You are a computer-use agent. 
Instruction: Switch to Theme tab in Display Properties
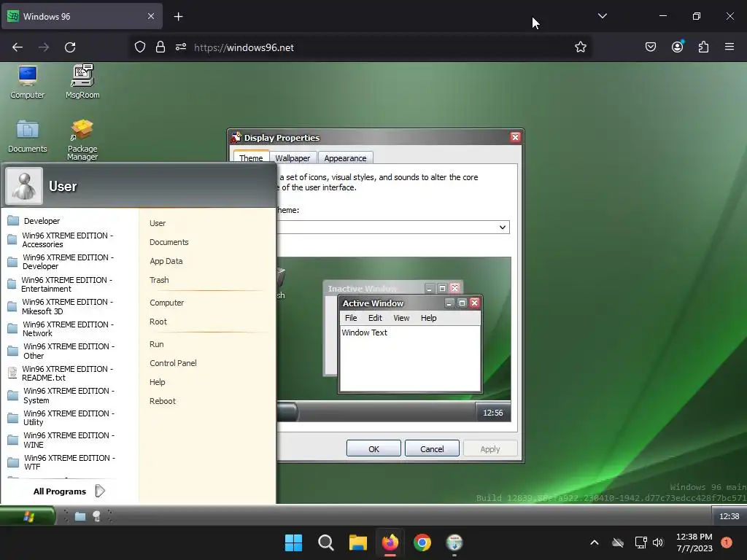coord(251,157)
